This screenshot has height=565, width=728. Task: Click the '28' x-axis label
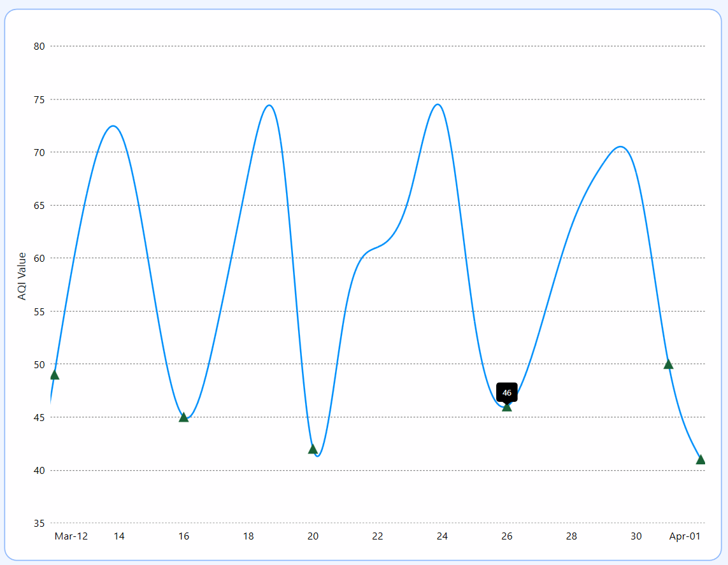click(x=571, y=536)
